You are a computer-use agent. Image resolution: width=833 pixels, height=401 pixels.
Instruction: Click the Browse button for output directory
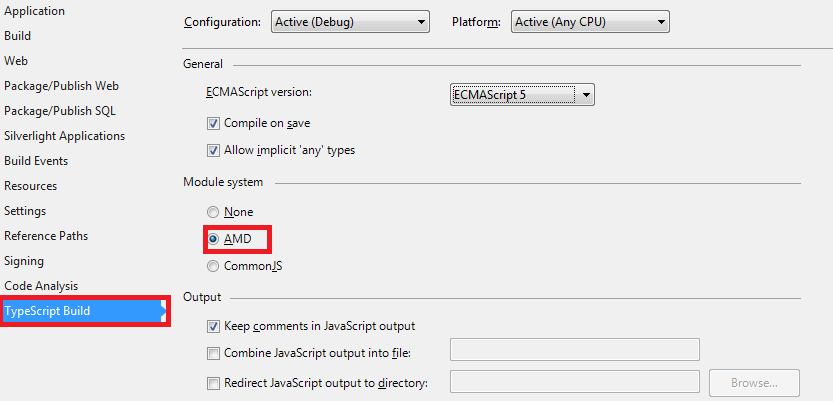(x=754, y=382)
